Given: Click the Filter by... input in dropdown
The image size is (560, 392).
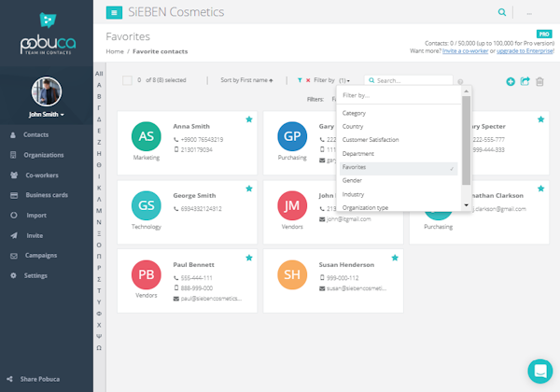Looking at the screenshot, I should pyautogui.click(x=399, y=95).
